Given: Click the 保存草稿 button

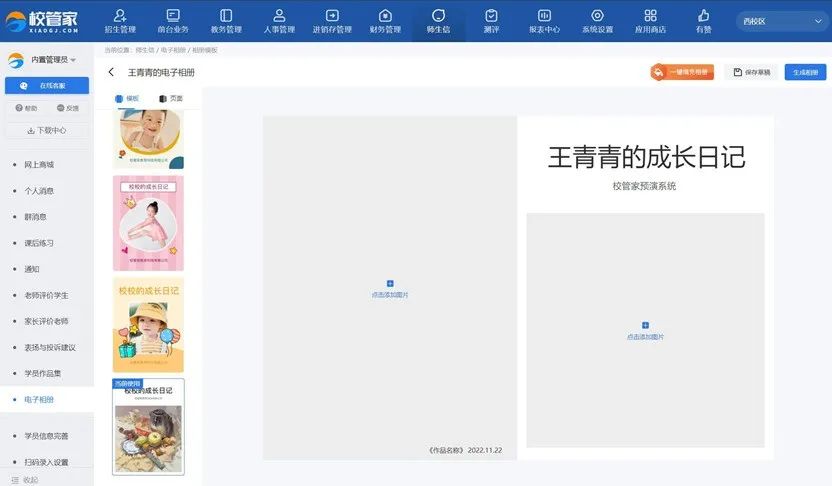Looking at the screenshot, I should 751,72.
